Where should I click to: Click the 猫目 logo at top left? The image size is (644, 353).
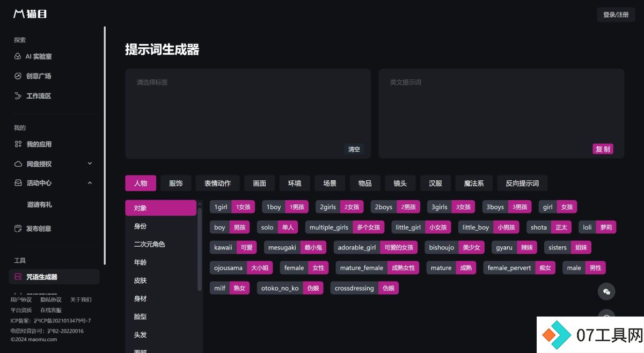[x=30, y=14]
